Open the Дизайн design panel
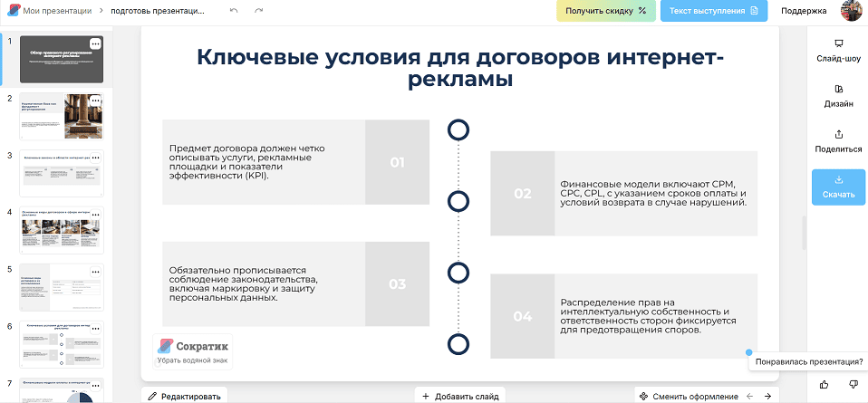The width and height of the screenshot is (868, 403). (838, 96)
